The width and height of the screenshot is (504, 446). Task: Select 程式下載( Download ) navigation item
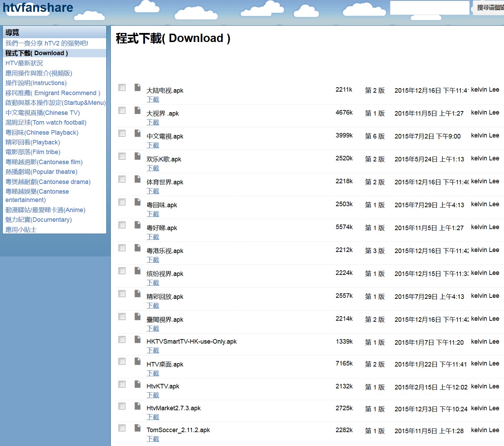(x=37, y=53)
